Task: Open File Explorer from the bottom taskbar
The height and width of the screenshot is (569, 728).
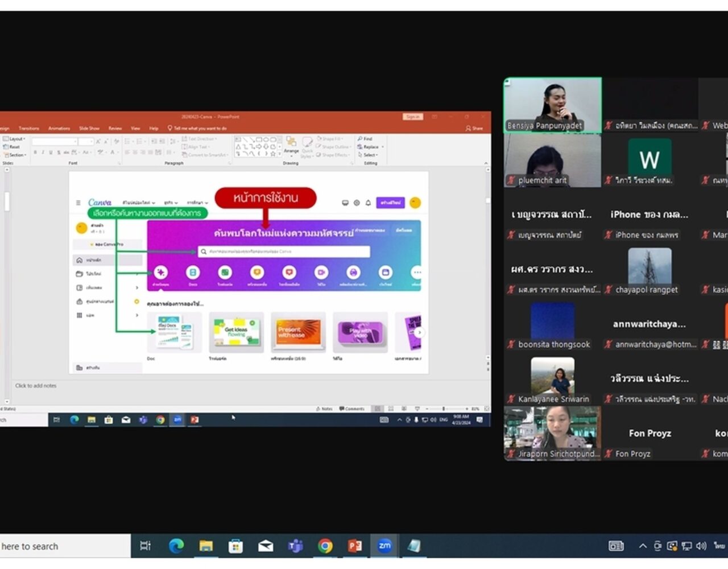Action: pyautogui.click(x=206, y=546)
